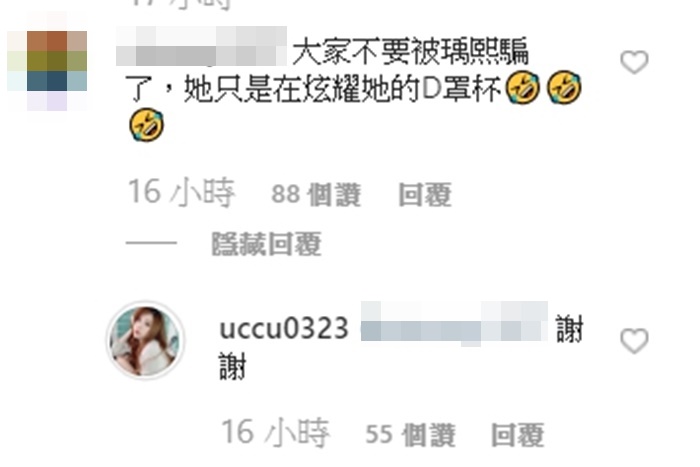The width and height of the screenshot is (700, 467).
Task: Reply using 回覆 beside 88 個讚
Action: pos(425,195)
